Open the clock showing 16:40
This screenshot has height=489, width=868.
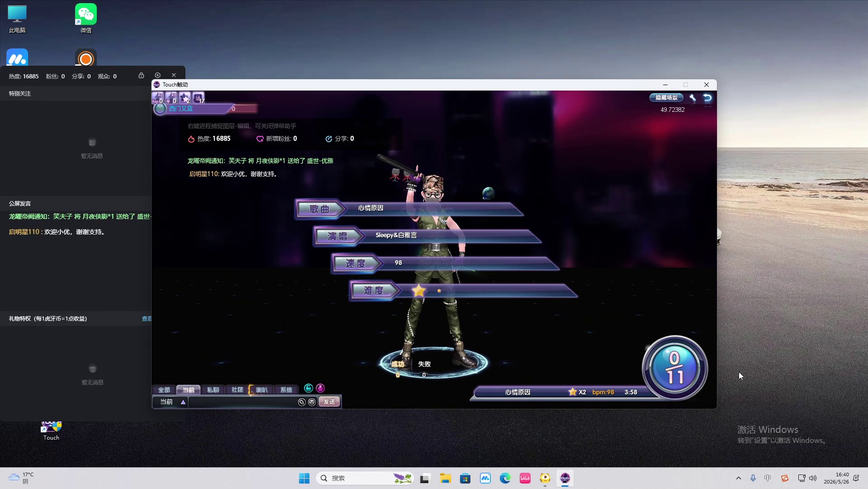[x=836, y=478]
